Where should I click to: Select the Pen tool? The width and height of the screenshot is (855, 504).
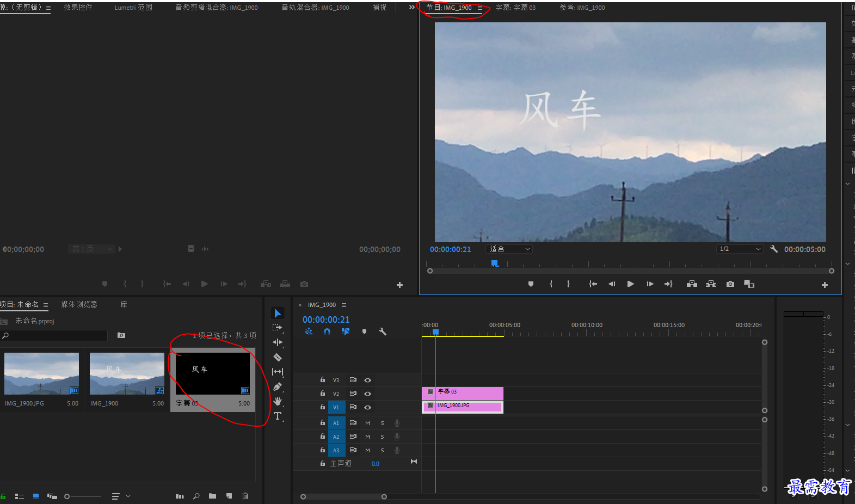pyautogui.click(x=278, y=386)
